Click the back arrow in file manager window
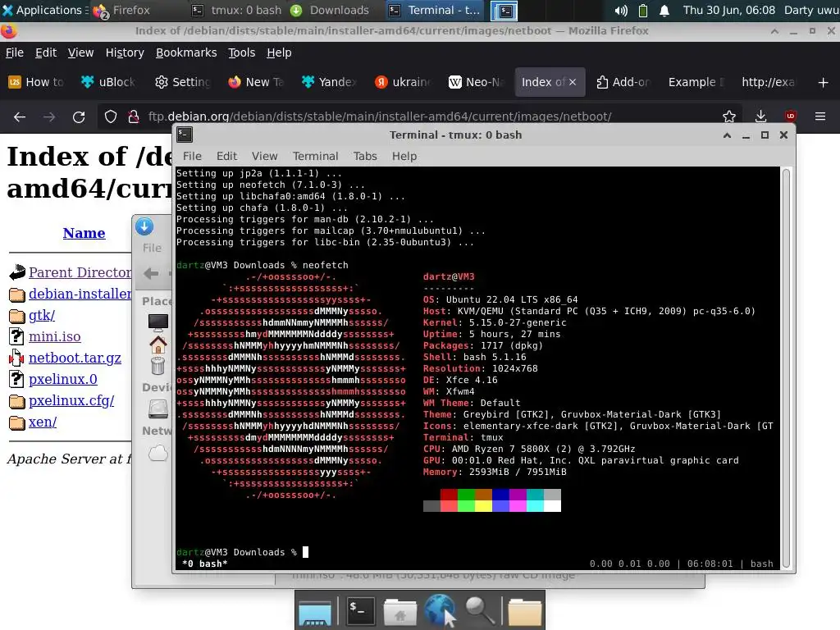Screen dimensions: 840x630 coord(151,273)
